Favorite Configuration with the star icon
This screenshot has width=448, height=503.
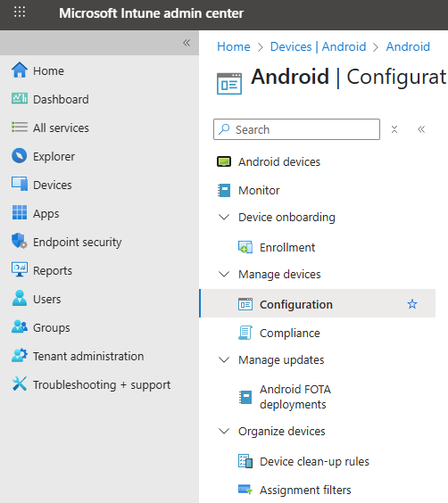412,304
